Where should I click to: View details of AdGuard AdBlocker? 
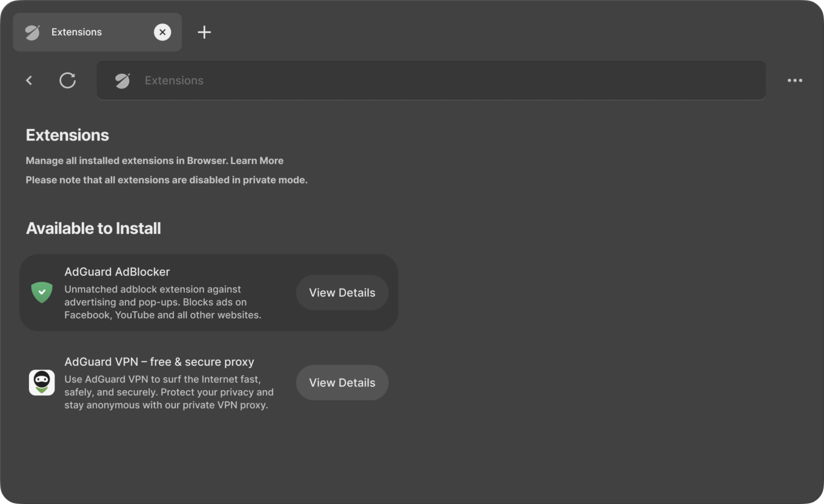click(342, 293)
